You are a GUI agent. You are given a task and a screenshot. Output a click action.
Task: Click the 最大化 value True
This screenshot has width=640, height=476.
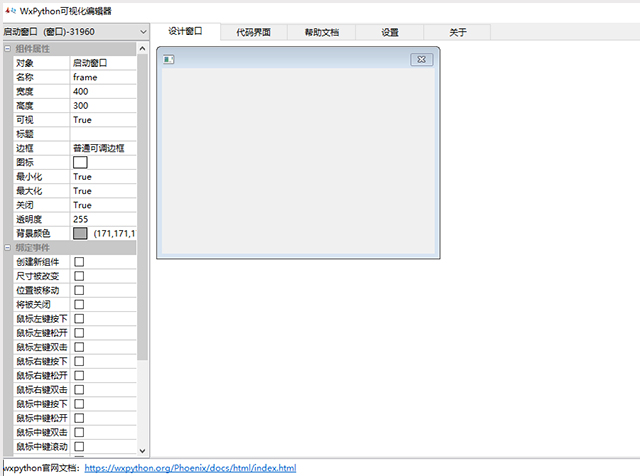pyautogui.click(x=103, y=191)
